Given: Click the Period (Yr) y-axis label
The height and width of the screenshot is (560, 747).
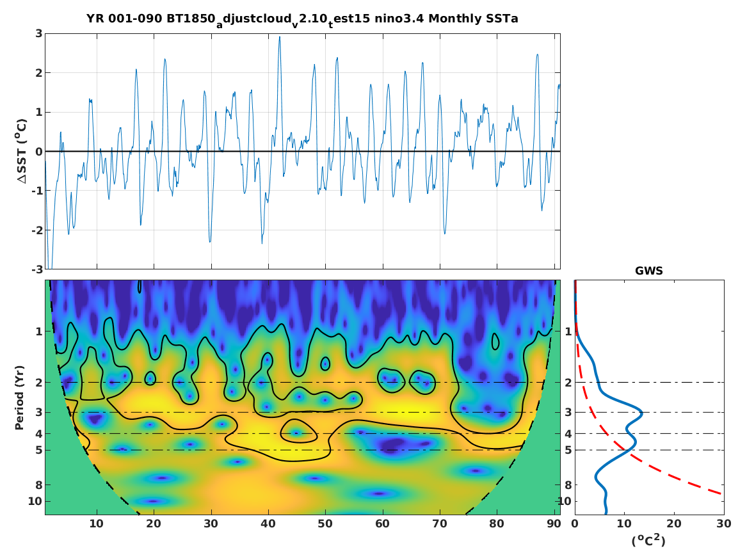Looking at the screenshot, I should 19,397.
